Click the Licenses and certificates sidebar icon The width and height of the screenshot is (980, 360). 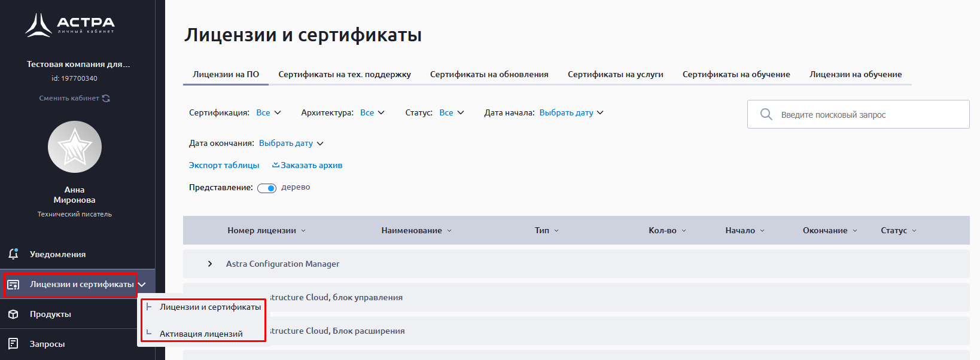pyautogui.click(x=13, y=285)
